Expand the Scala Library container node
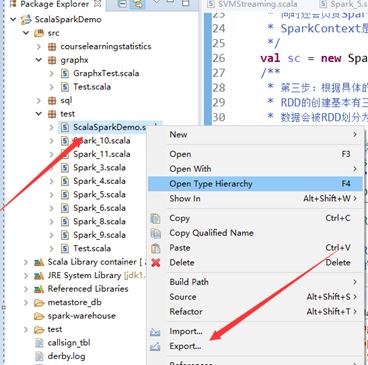The image size is (368, 365). tap(26, 262)
